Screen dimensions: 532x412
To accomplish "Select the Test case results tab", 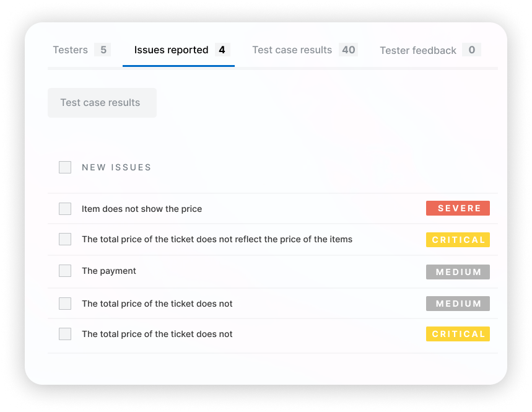I will (x=292, y=50).
